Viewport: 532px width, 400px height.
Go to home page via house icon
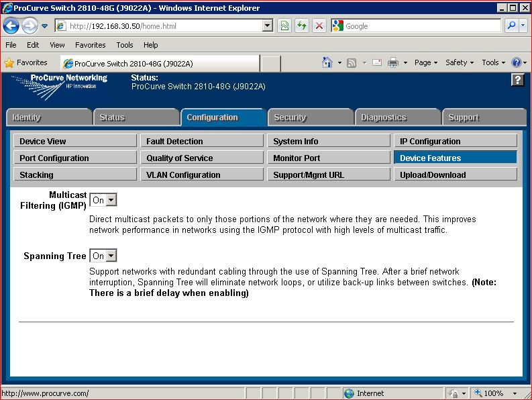(327, 62)
